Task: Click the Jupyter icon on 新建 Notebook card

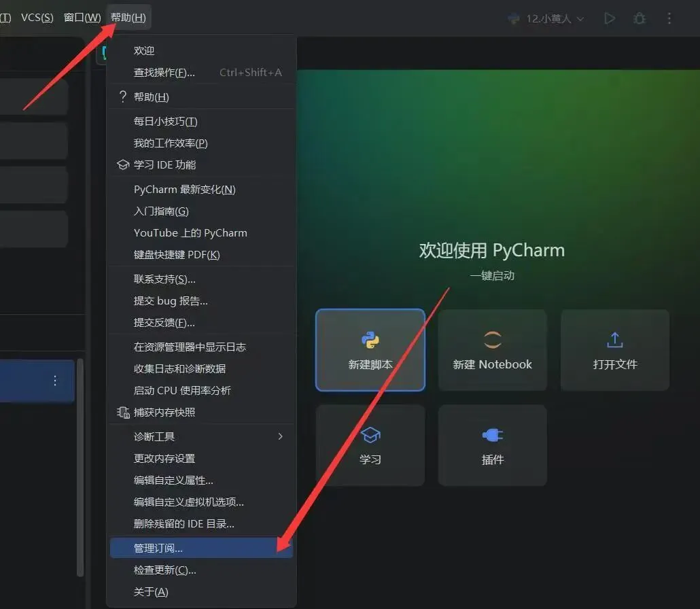Action: pyautogui.click(x=493, y=340)
